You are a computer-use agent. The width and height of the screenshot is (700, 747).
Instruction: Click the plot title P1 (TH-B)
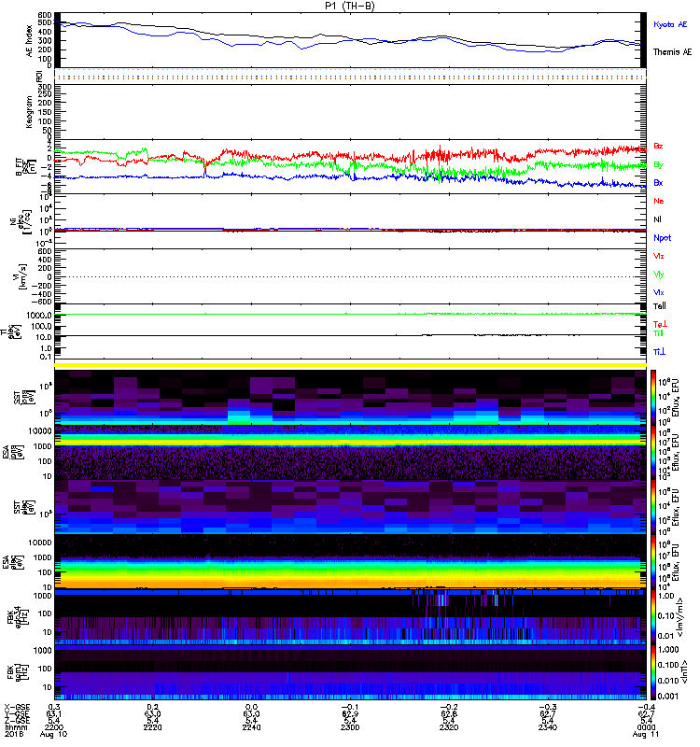click(350, 6)
